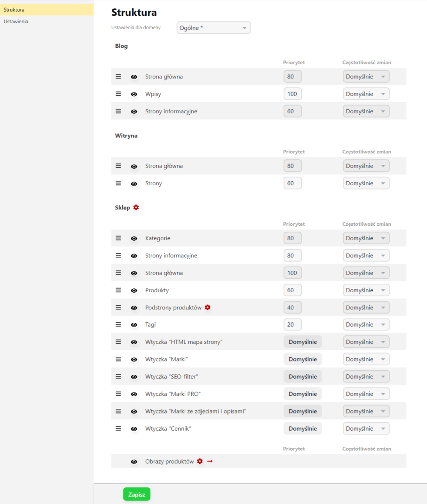Screen dimensions: 427x504
Task: Click the drag handle for Tagi row
Action: (118, 325)
